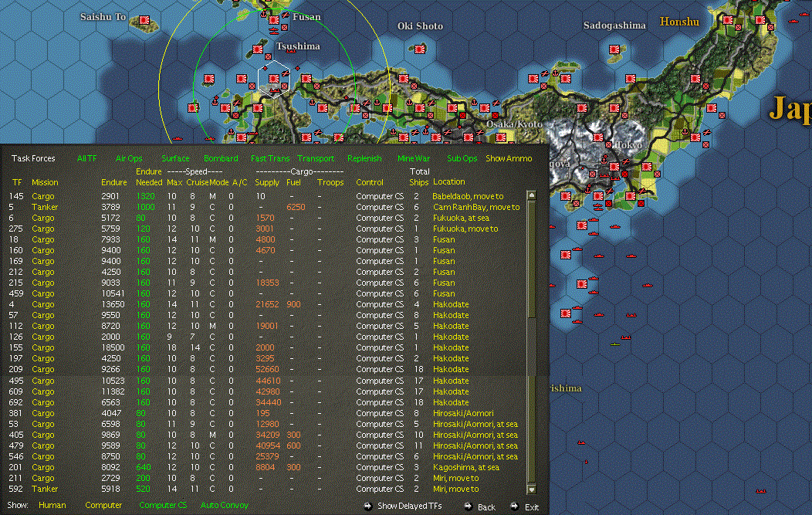Click the arrow icon beside Show Delayed TFs

[367, 507]
